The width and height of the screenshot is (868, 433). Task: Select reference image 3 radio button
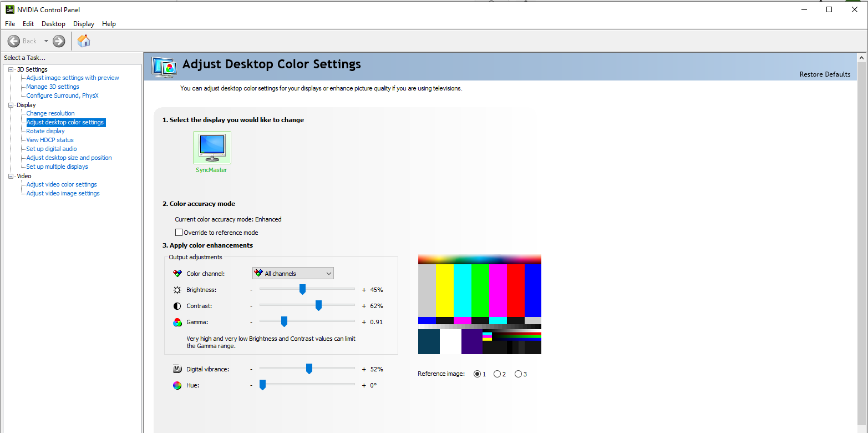coord(518,374)
